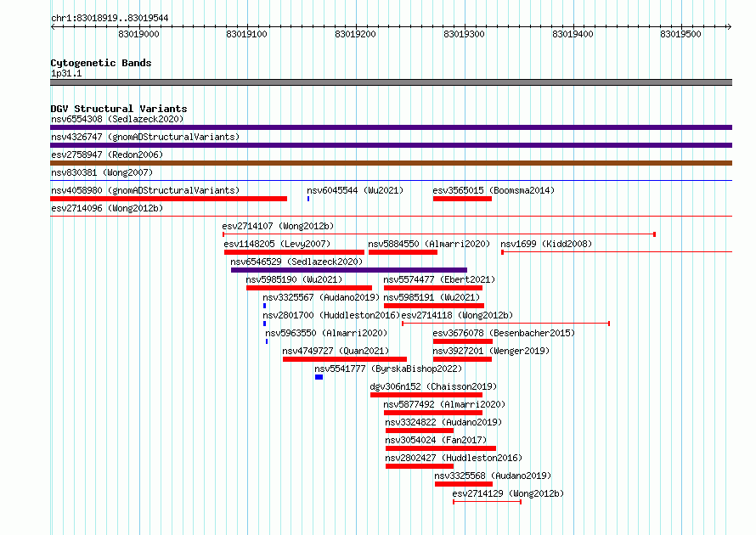Click the nsv4749727 (Quan2021) label
Image resolution: width=756 pixels, height=535 pixels.
(x=336, y=351)
